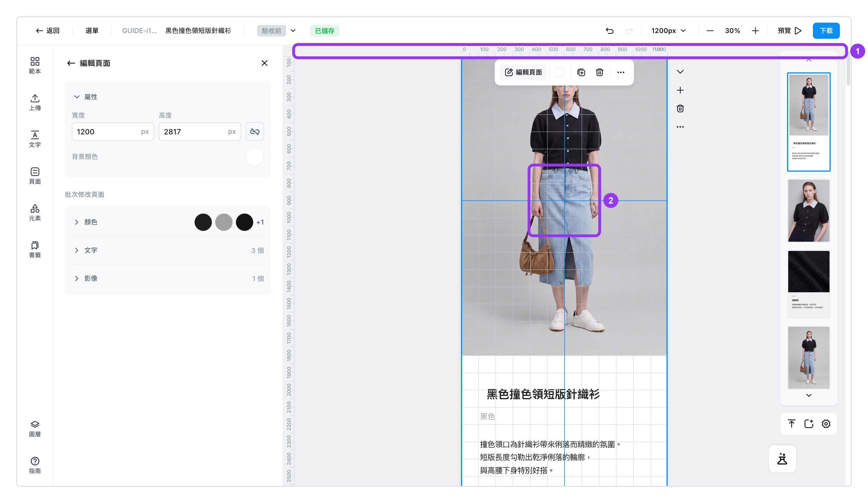Expand the 文字 batch text section
Image resolution: width=868 pixels, height=503 pixels.
pos(76,250)
